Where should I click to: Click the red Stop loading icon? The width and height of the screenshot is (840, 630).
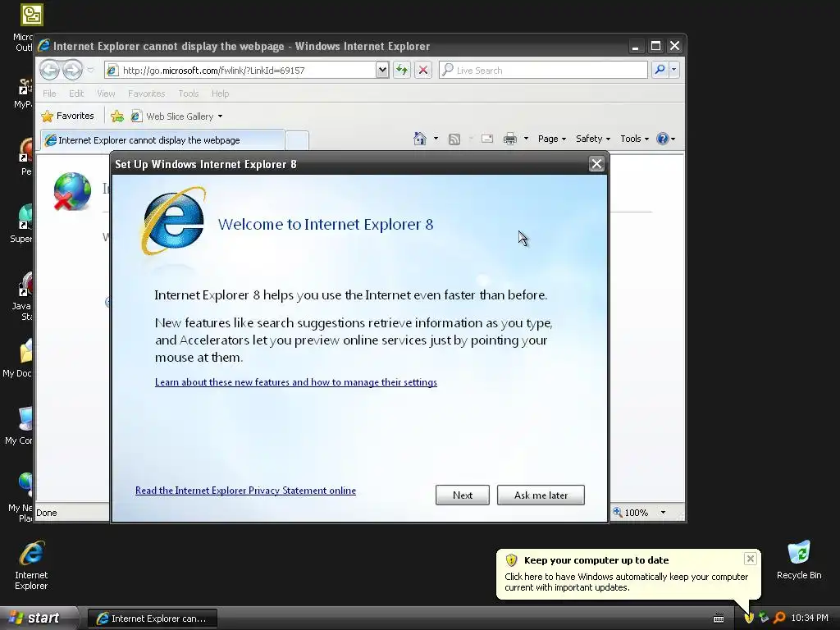click(423, 71)
